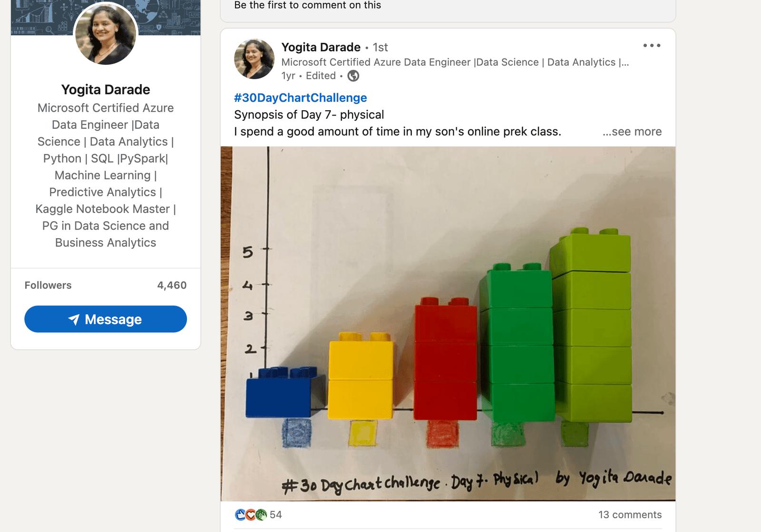Open Yogita Darade name in post header
The height and width of the screenshot is (532, 761).
point(321,47)
